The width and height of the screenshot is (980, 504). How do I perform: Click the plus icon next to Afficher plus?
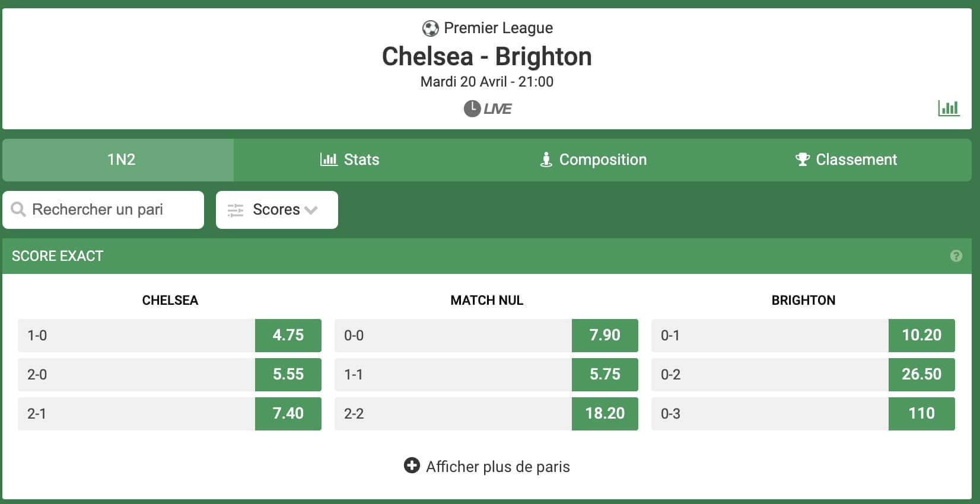(x=412, y=465)
